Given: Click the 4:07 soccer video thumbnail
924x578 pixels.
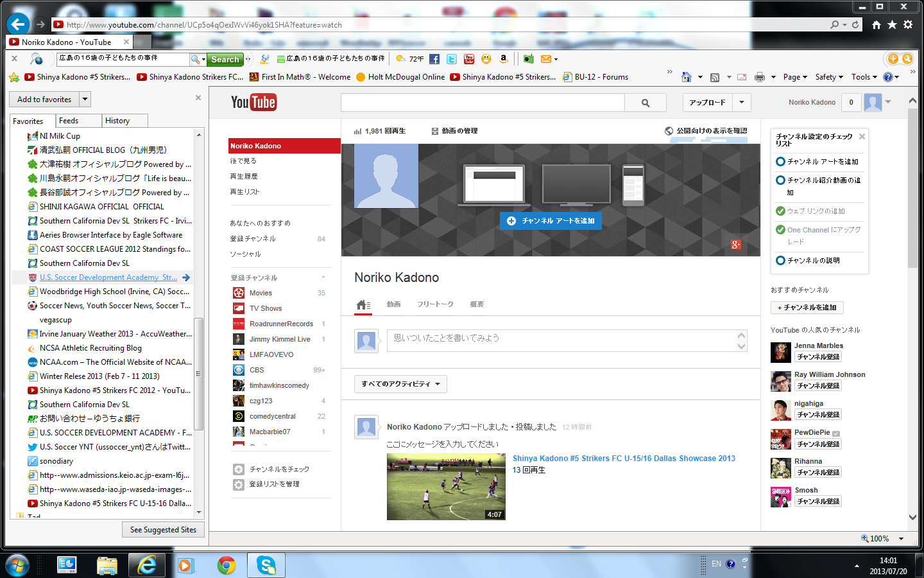Looking at the screenshot, I should tap(446, 487).
